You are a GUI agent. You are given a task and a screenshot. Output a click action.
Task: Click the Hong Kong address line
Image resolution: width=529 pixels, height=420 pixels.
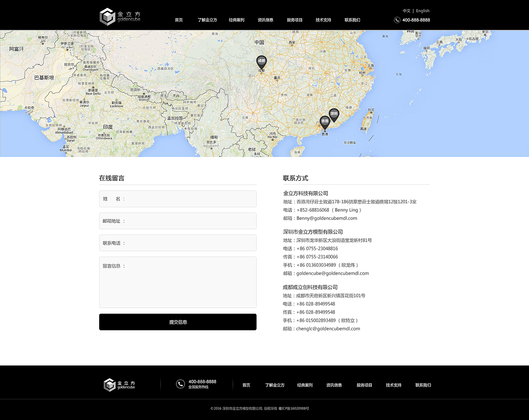tap(350, 202)
